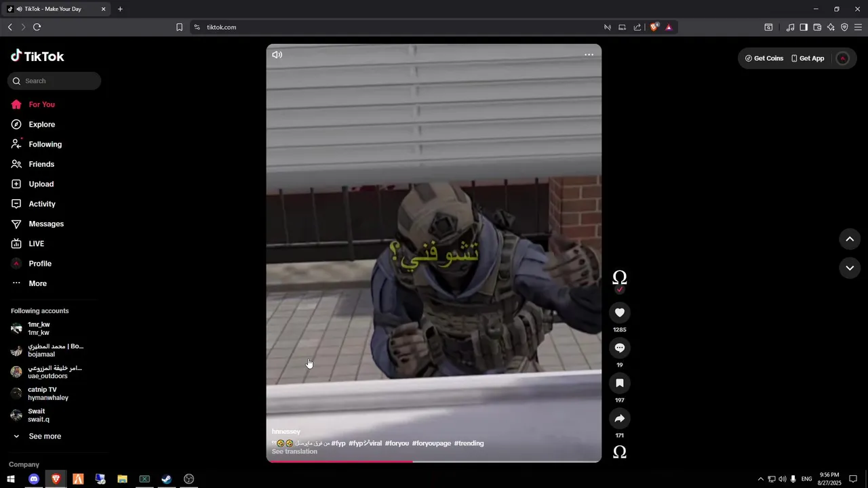Screen dimensions: 868x488
Task: Open OBS Studio from the taskbar
Action: pos(189,479)
